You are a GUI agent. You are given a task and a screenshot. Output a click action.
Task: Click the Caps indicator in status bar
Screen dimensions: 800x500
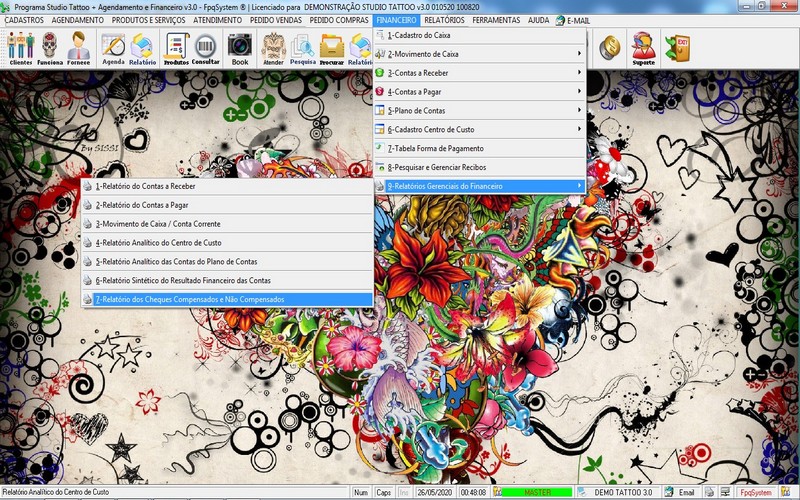pyautogui.click(x=384, y=492)
